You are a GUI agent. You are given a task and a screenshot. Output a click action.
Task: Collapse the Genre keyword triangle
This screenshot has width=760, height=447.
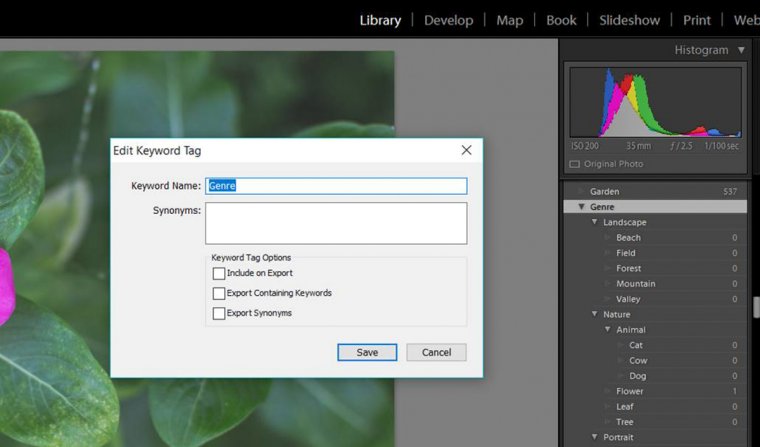tap(581, 207)
